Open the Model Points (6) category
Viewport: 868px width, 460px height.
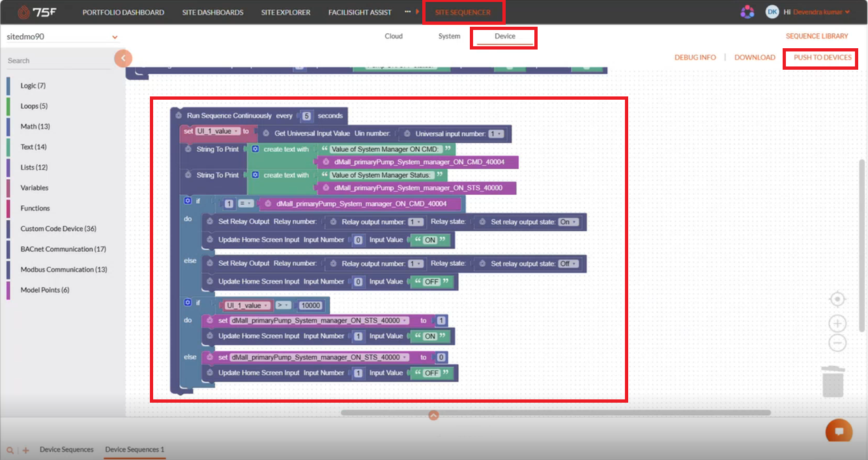(x=45, y=290)
